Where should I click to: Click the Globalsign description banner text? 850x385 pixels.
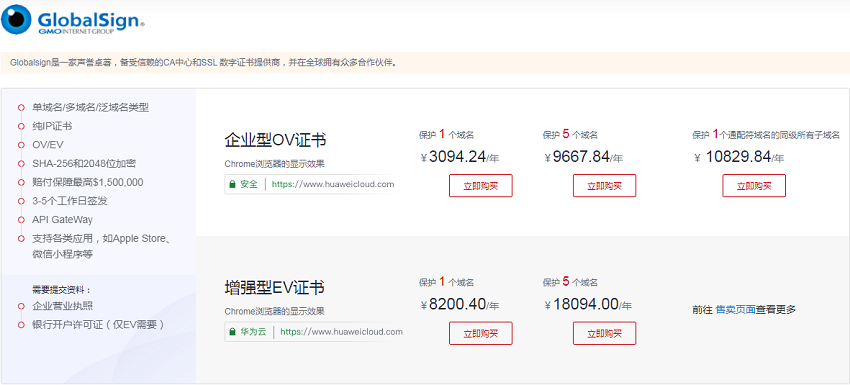(203, 63)
